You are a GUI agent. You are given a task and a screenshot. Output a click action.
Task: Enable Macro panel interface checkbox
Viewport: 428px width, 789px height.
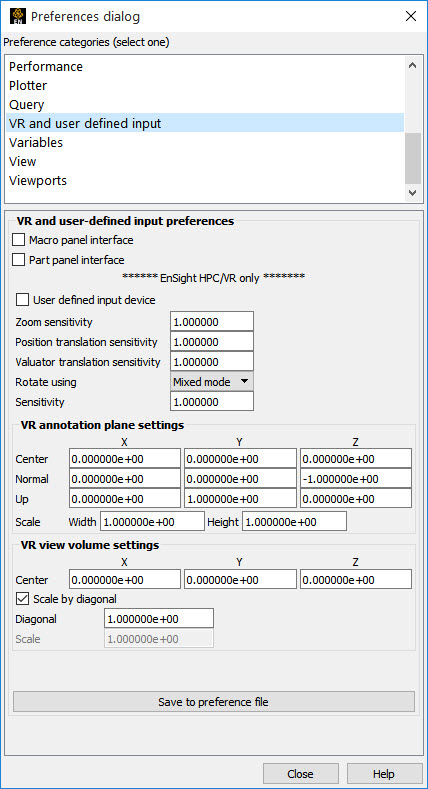[x=19, y=240]
